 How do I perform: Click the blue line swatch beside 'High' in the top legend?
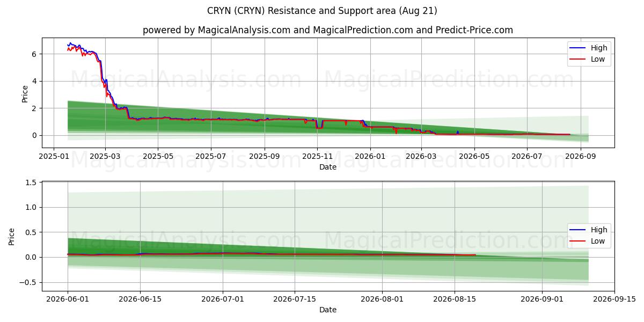click(579, 48)
